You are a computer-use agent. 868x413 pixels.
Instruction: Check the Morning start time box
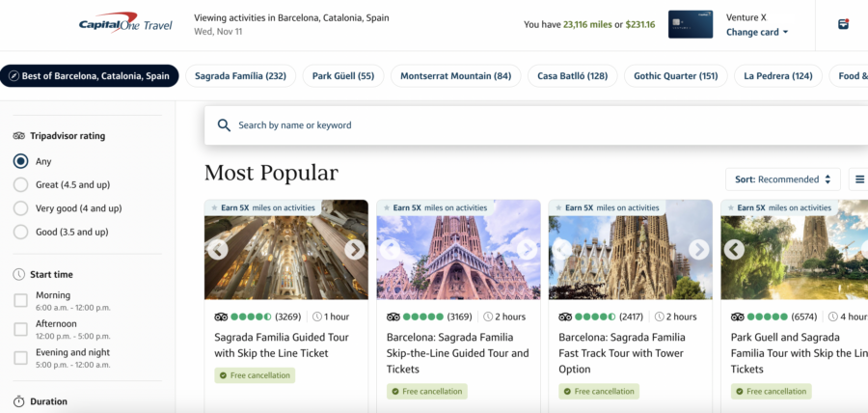click(x=20, y=301)
